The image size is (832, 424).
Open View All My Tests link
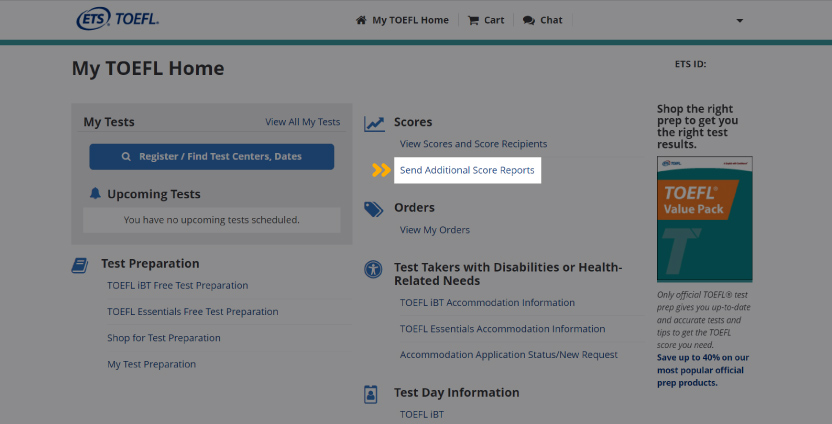coord(302,122)
